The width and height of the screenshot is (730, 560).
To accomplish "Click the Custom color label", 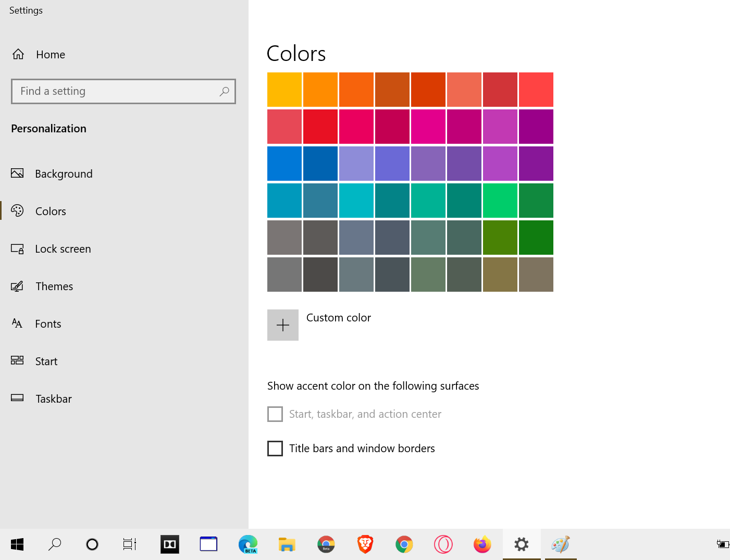I will (339, 318).
